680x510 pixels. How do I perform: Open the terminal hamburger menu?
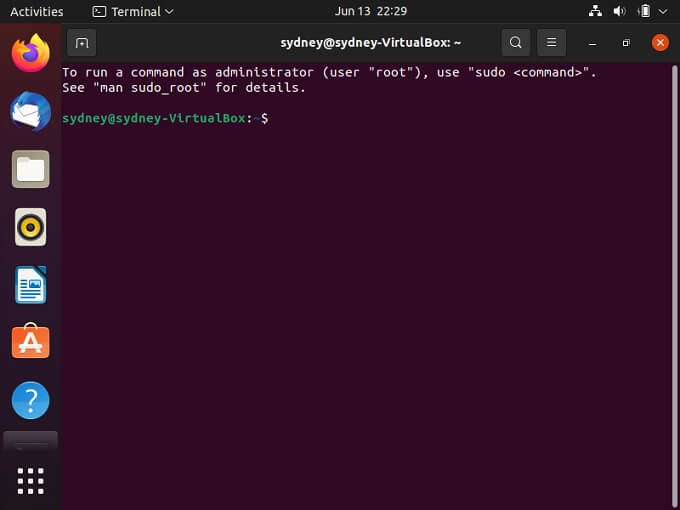click(x=551, y=42)
